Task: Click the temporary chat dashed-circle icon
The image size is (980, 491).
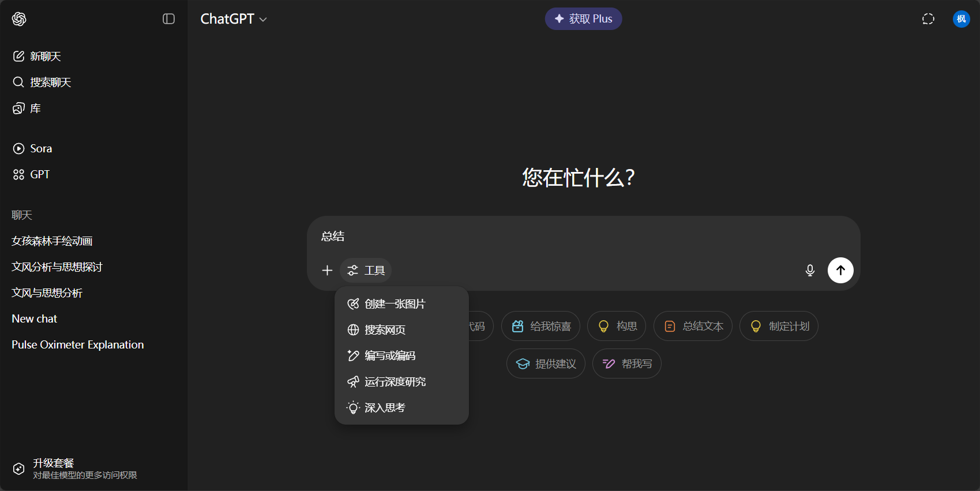Action: pyautogui.click(x=928, y=19)
